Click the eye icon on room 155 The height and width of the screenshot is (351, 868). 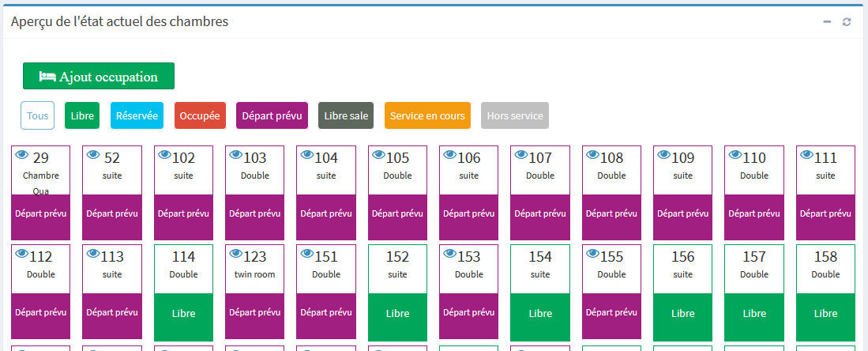click(x=592, y=255)
